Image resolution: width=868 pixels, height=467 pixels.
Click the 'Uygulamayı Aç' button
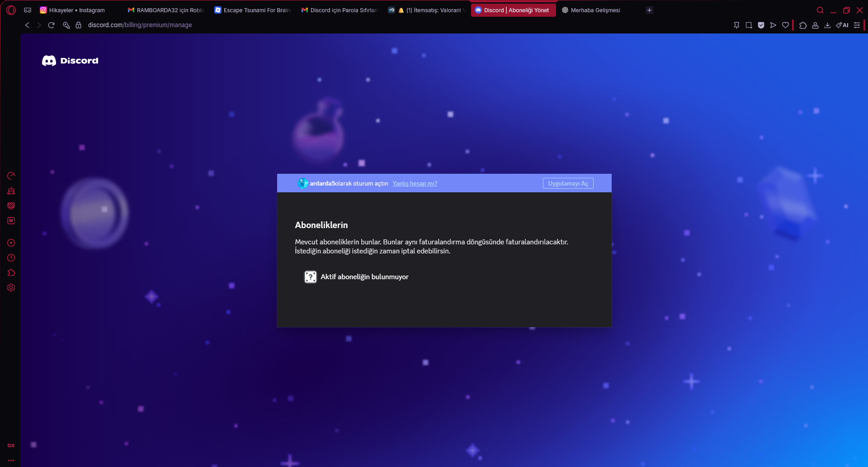click(568, 183)
